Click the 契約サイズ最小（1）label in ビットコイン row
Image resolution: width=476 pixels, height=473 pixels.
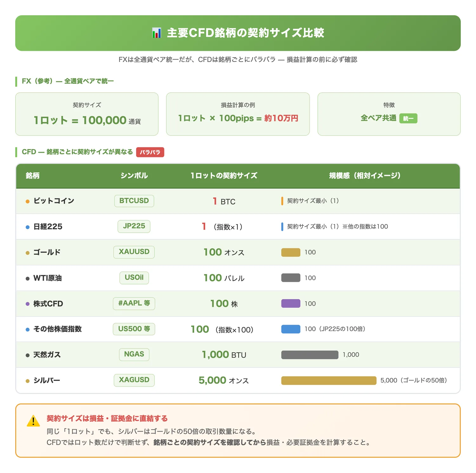click(x=313, y=201)
